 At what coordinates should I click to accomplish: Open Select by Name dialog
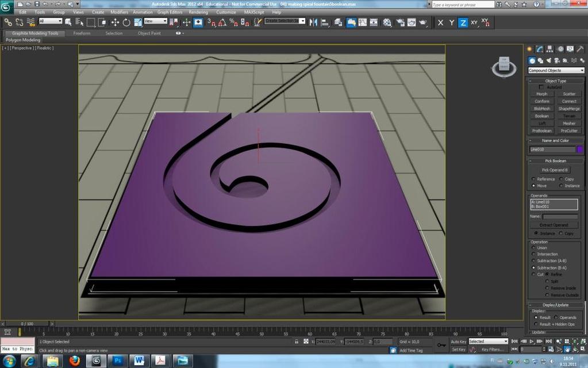(x=79, y=22)
